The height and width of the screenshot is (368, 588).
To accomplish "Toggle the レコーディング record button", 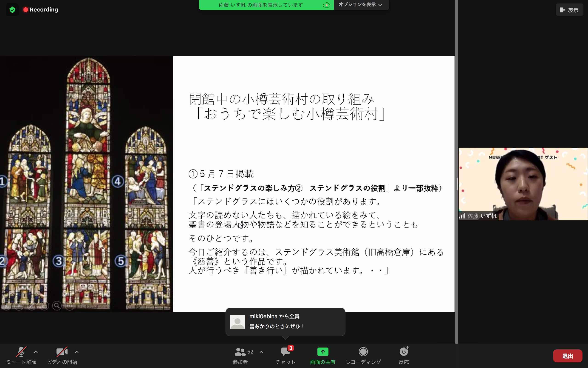I will (363, 355).
